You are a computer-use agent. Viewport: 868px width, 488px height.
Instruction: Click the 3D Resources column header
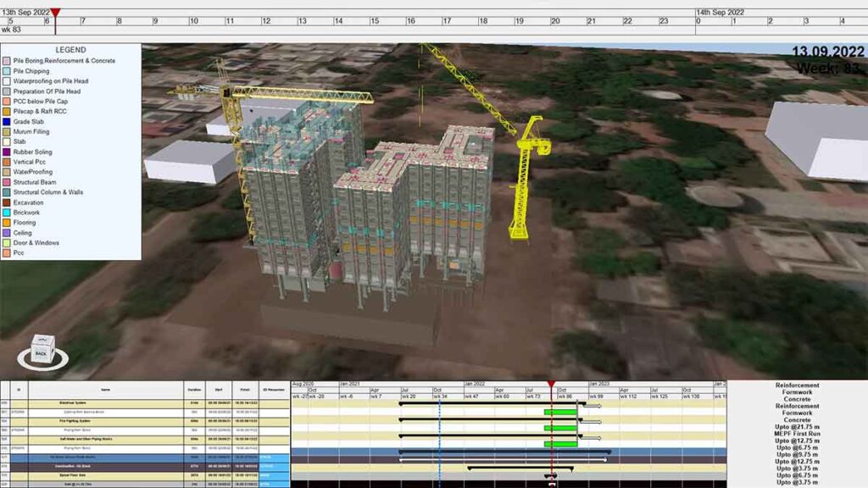tap(274, 390)
